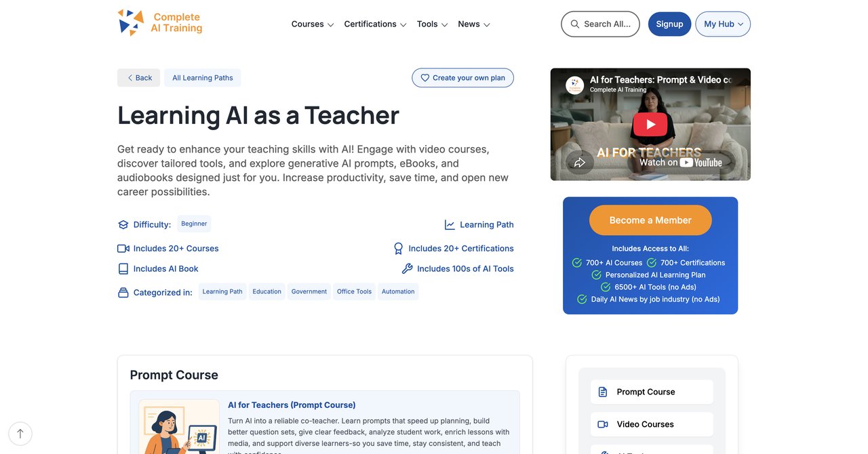
Task: Click the checkmark beside Personalized AI Learning Plan
Action: pos(597,275)
